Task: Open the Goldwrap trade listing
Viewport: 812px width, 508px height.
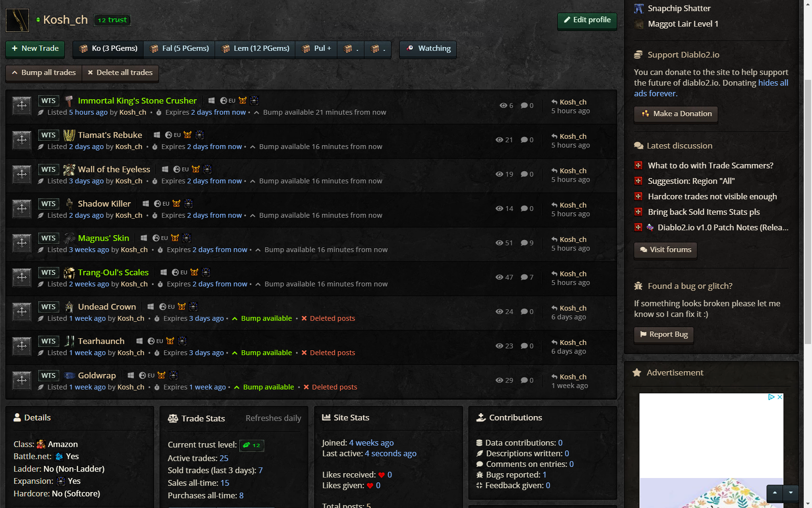Action: (97, 375)
